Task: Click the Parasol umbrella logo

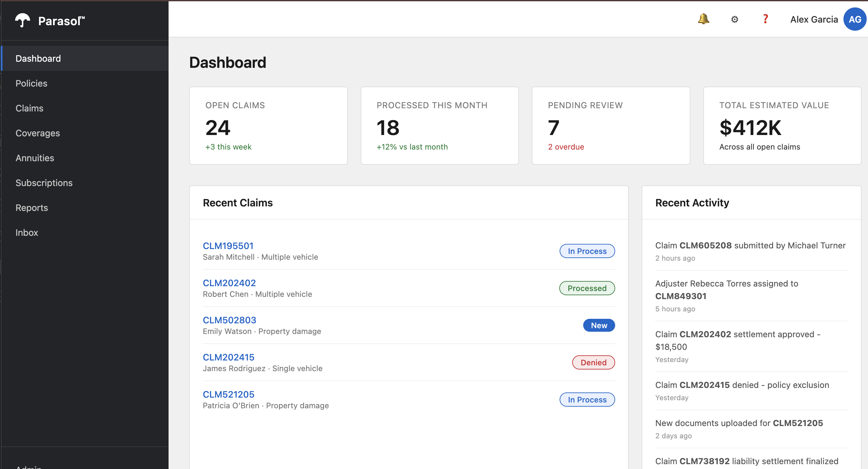Action: point(23,21)
